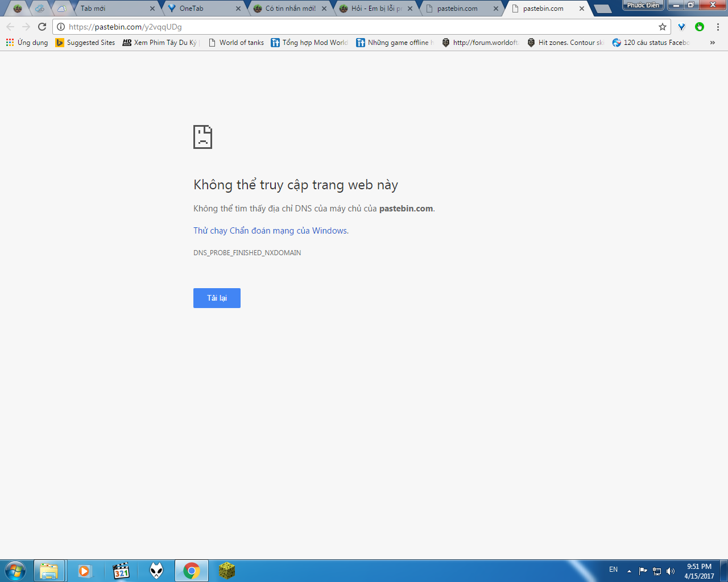Open the volume speaker tray icon
Image resolution: width=728 pixels, height=582 pixels.
[x=671, y=571]
